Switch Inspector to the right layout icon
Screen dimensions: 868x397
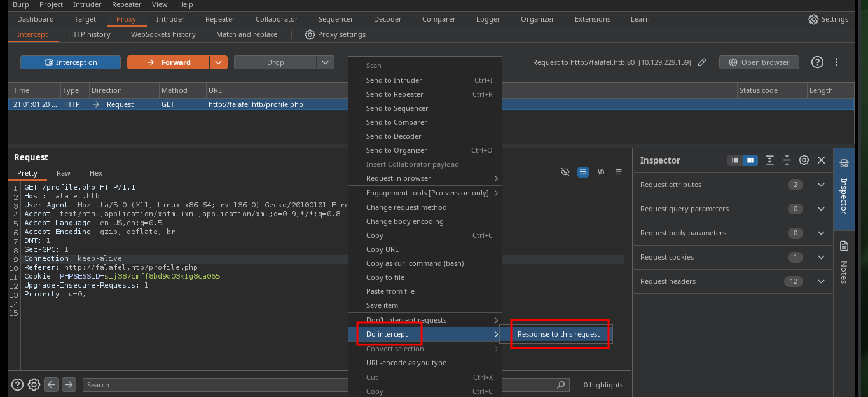(750, 160)
